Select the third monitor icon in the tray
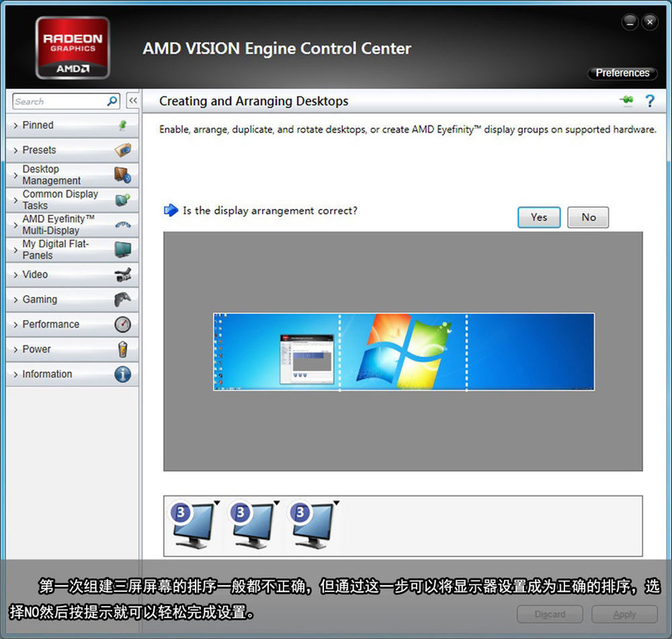672x639 pixels. click(x=312, y=525)
